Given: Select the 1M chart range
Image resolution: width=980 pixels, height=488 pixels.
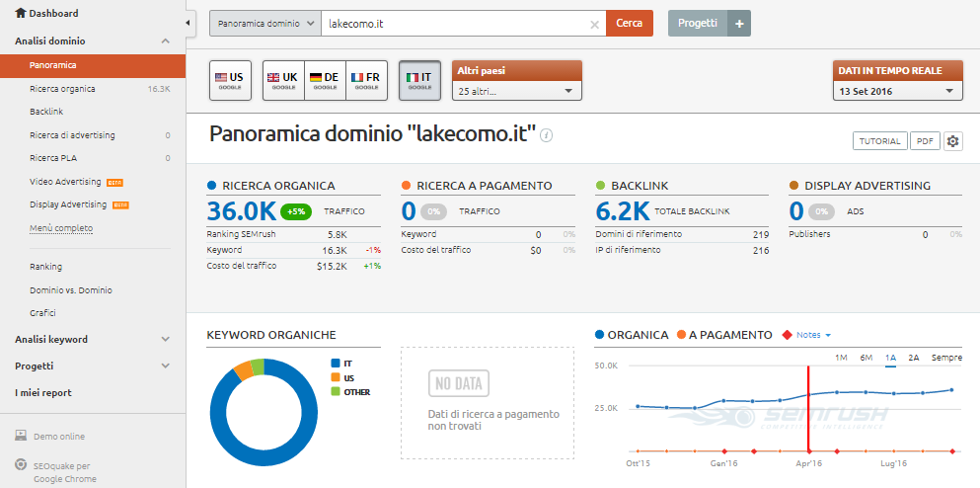Looking at the screenshot, I should [x=841, y=358].
